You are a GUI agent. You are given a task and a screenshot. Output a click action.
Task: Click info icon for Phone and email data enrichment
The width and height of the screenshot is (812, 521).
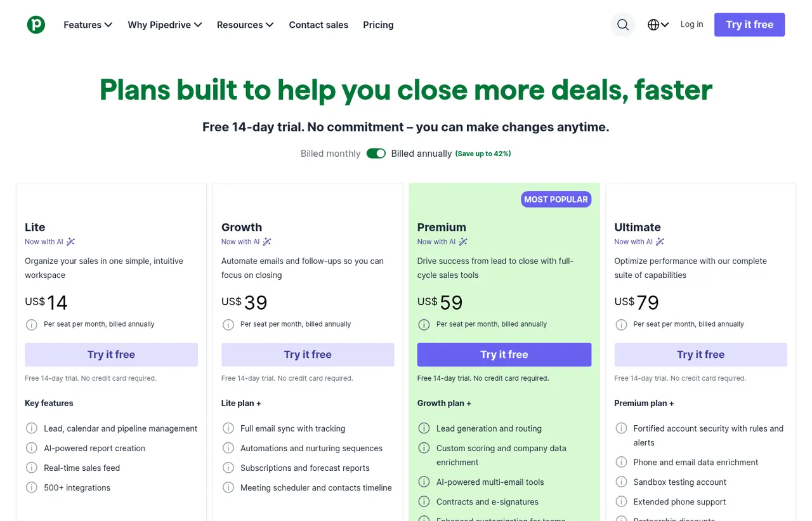tap(621, 462)
